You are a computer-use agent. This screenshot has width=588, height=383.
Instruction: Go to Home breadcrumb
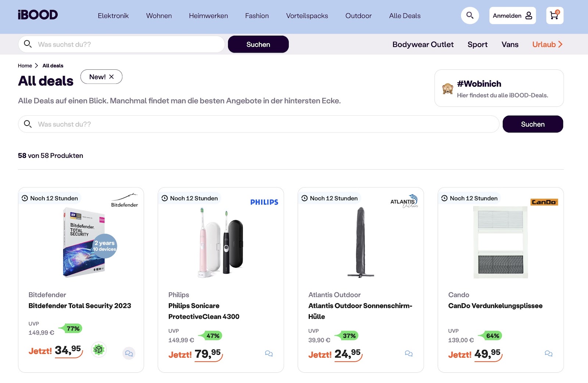point(25,66)
